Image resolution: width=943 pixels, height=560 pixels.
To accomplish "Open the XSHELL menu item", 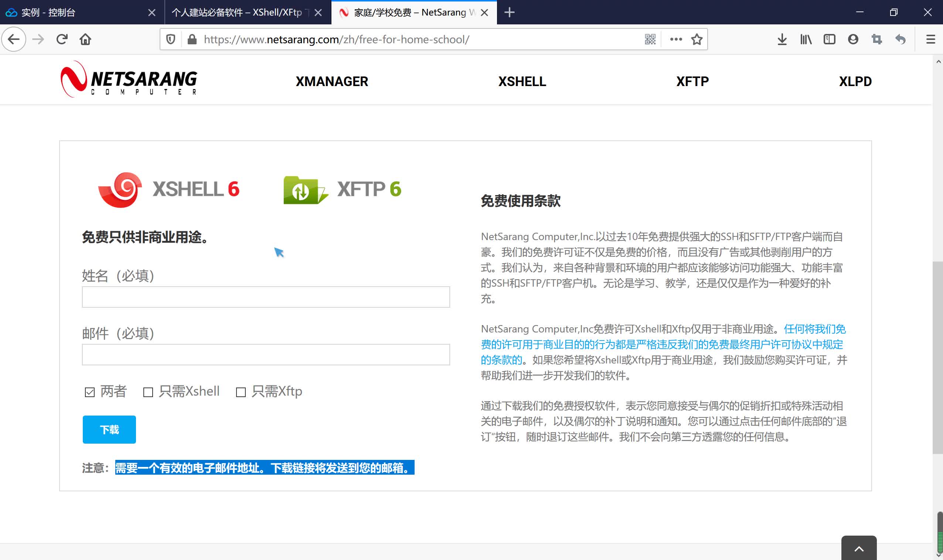I will click(522, 82).
